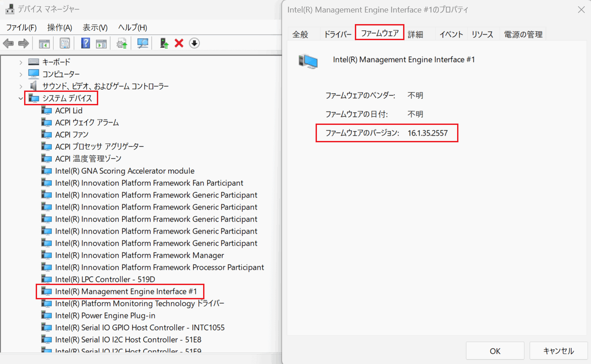Click the dialog's device name heading text
The height and width of the screenshot is (364, 591).
(x=404, y=59)
